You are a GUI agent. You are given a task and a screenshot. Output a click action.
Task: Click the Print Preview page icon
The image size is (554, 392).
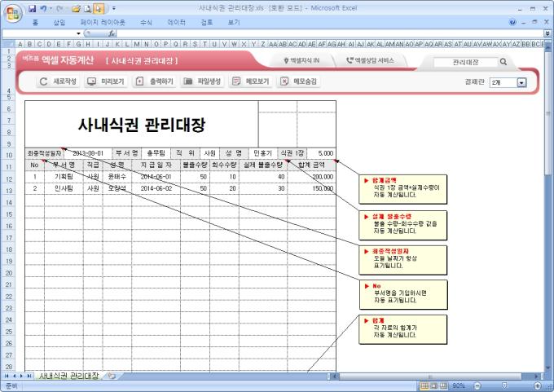point(87,8)
